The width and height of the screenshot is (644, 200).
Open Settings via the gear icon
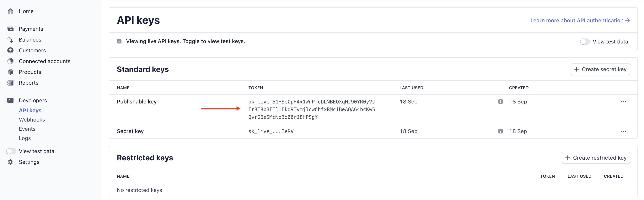10,162
